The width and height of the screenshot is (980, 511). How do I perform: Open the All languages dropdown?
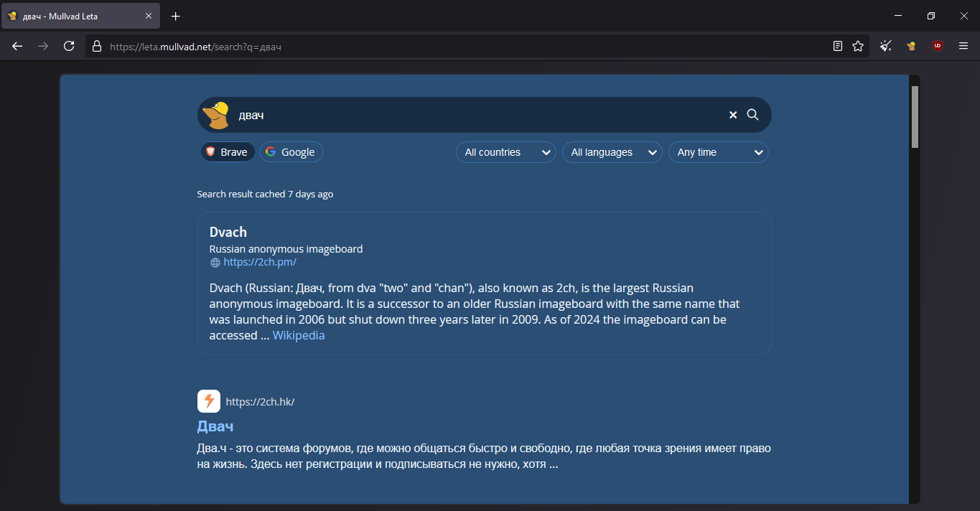tap(612, 152)
